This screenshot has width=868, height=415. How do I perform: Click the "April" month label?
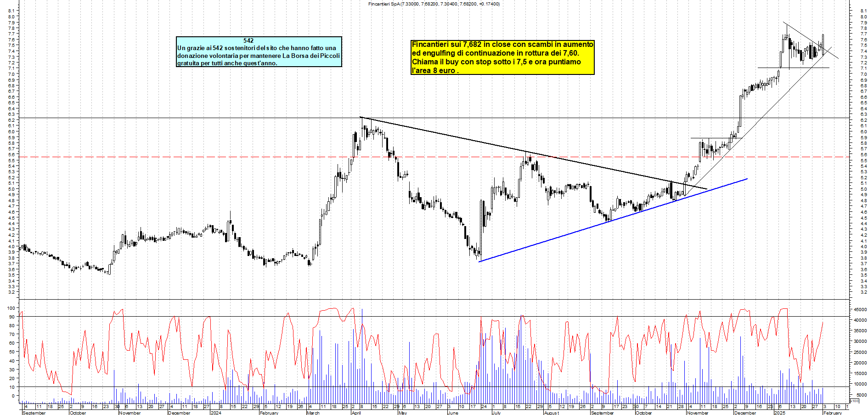point(356,413)
